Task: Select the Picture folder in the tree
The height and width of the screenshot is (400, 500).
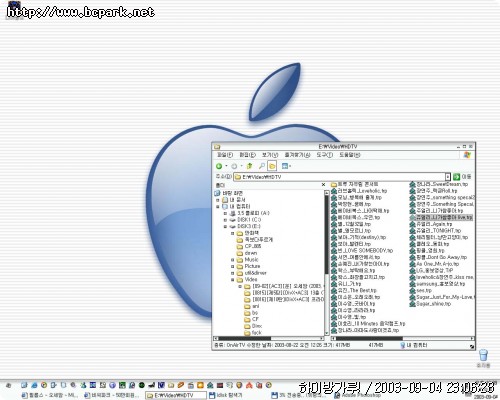Action: pos(248,266)
